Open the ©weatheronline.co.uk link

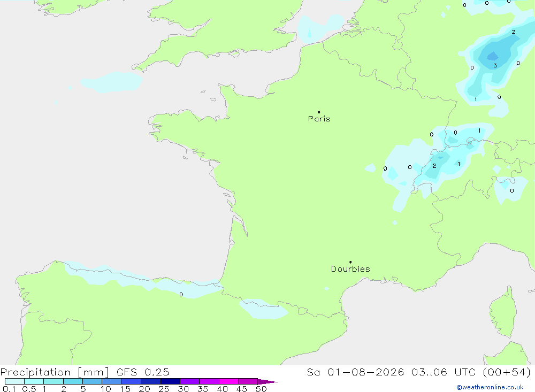pos(490,387)
